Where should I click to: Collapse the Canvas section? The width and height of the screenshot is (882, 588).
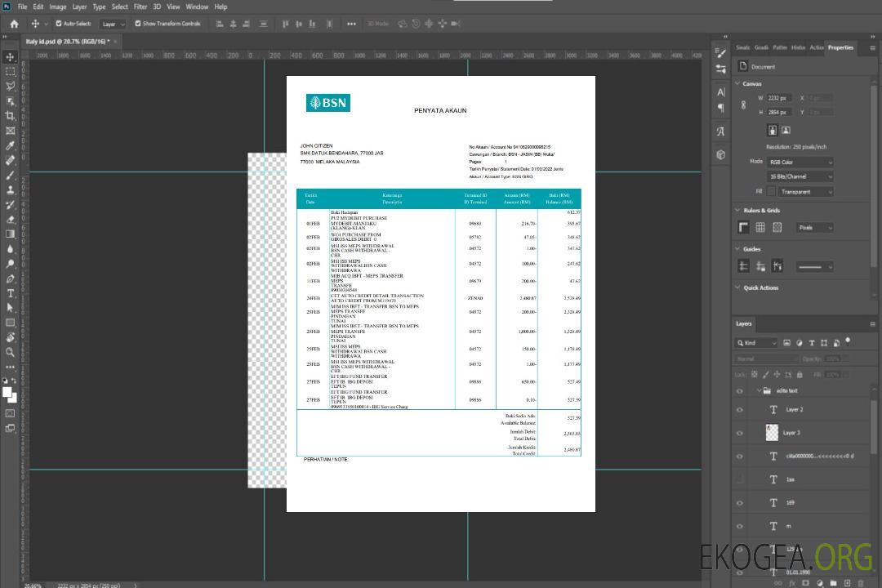coord(737,83)
